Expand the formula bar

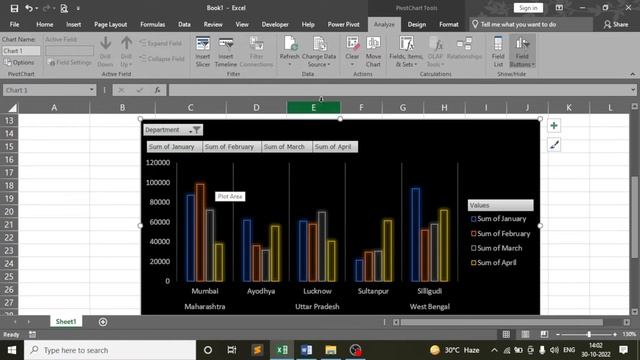(633, 90)
